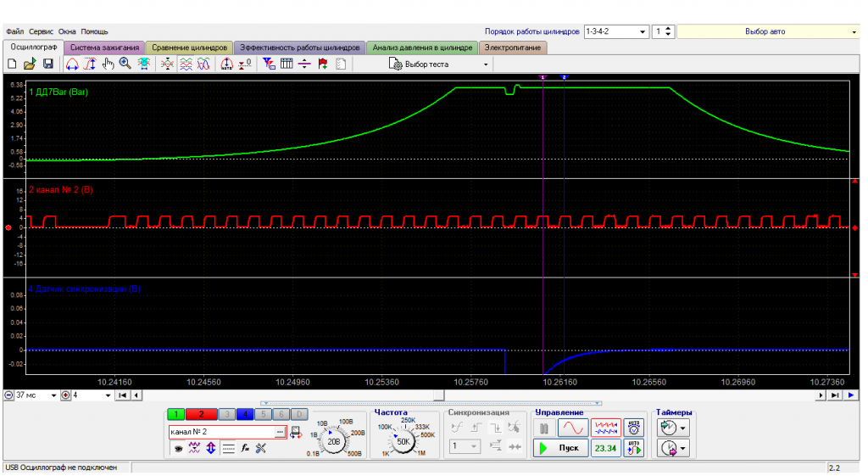Select the vertical measure arrow tool
This screenshot has height=476, width=868.
pos(90,64)
